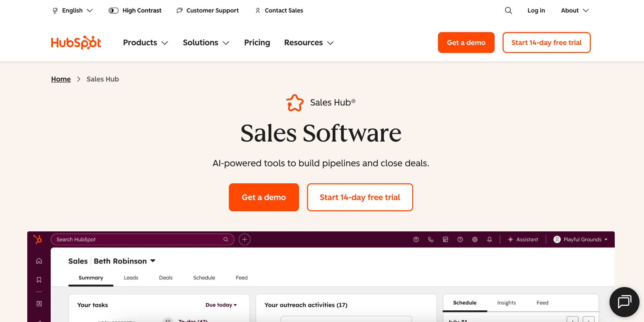Open the Contacts icon in the sidebar
This screenshot has height=322, width=644.
[39, 303]
